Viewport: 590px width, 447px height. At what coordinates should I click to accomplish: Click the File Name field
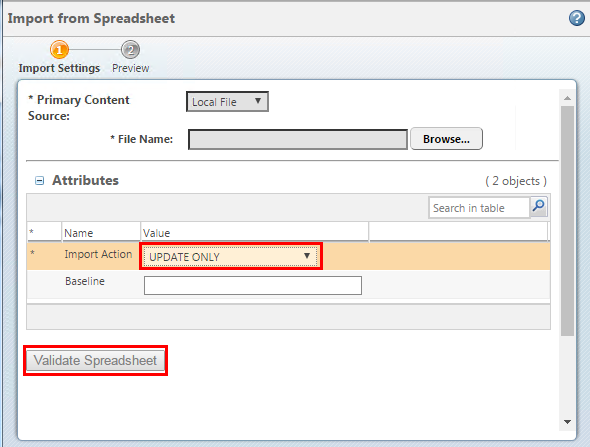point(298,140)
